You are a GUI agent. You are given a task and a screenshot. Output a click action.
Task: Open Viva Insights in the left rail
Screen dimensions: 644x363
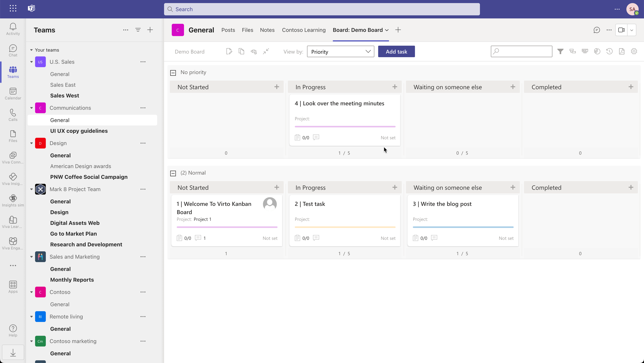[13, 179]
